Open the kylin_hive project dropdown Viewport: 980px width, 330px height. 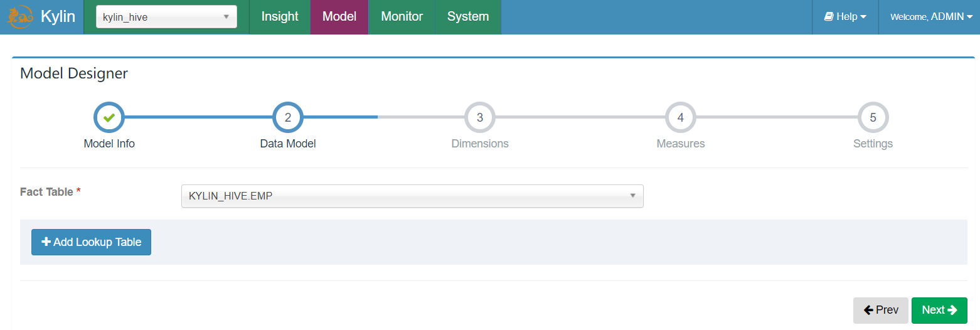pos(166,17)
